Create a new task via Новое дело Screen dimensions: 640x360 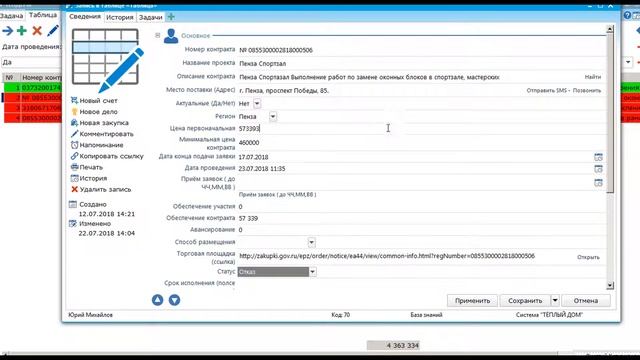pos(98,111)
